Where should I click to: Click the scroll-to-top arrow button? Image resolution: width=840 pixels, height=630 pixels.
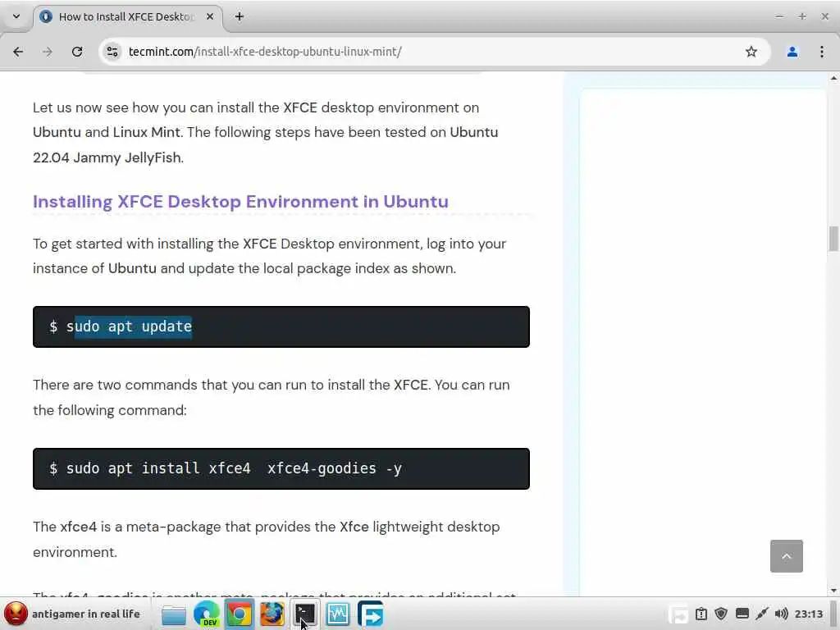pos(787,556)
